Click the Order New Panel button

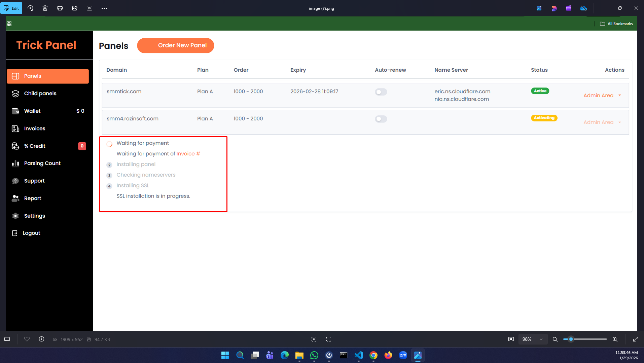[x=175, y=45]
